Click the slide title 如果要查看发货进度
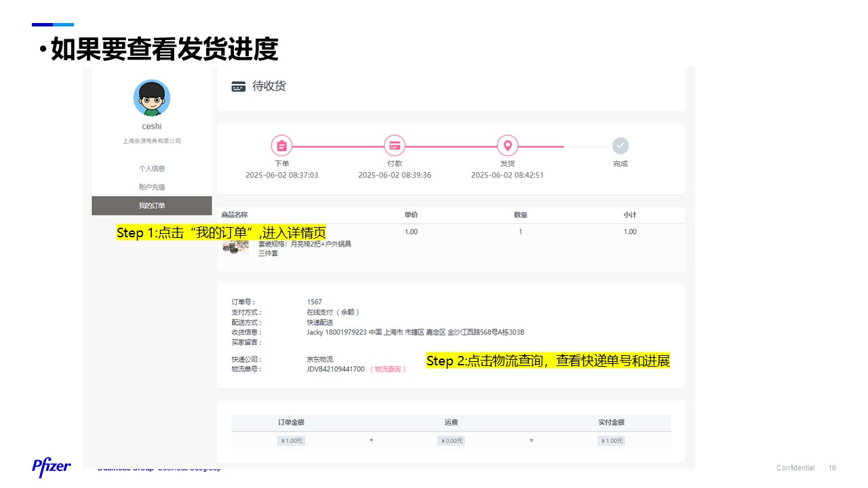 tap(164, 49)
